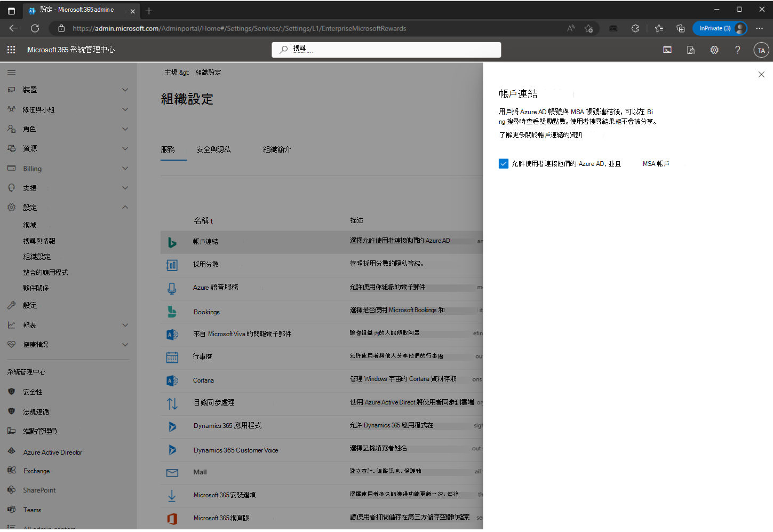Open a new browser tab
Screen dimensions: 773x532
point(149,11)
